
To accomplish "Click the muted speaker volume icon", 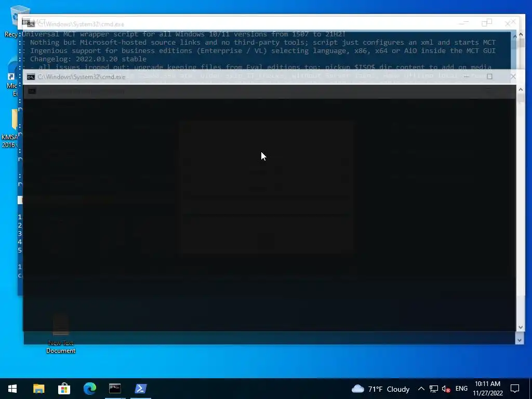I will click(x=446, y=389).
